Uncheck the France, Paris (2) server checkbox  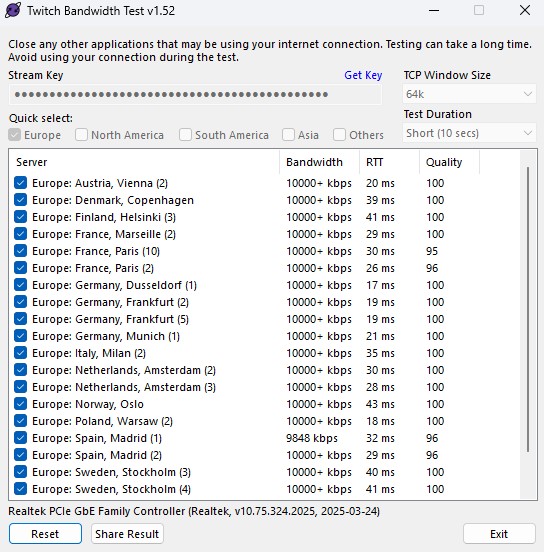pos(20,268)
